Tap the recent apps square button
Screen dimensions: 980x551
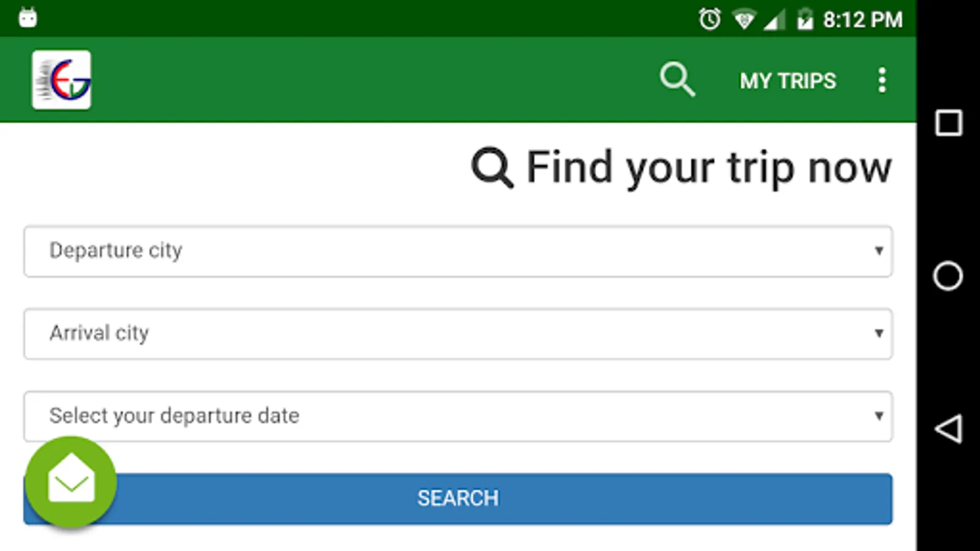[x=949, y=123]
